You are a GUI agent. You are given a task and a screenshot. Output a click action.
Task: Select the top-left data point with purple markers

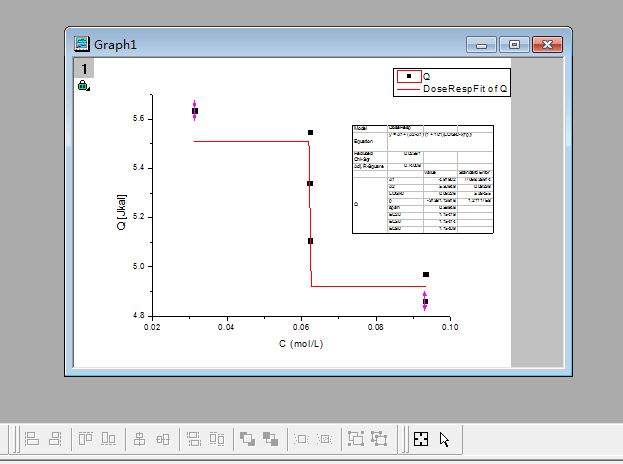coord(195,111)
